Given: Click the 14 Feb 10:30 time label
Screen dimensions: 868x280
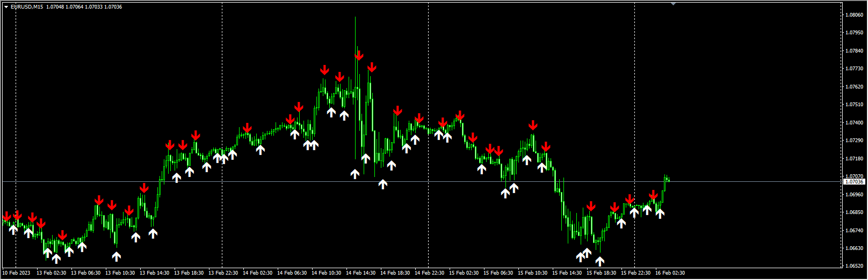Looking at the screenshot, I should [x=327, y=273].
